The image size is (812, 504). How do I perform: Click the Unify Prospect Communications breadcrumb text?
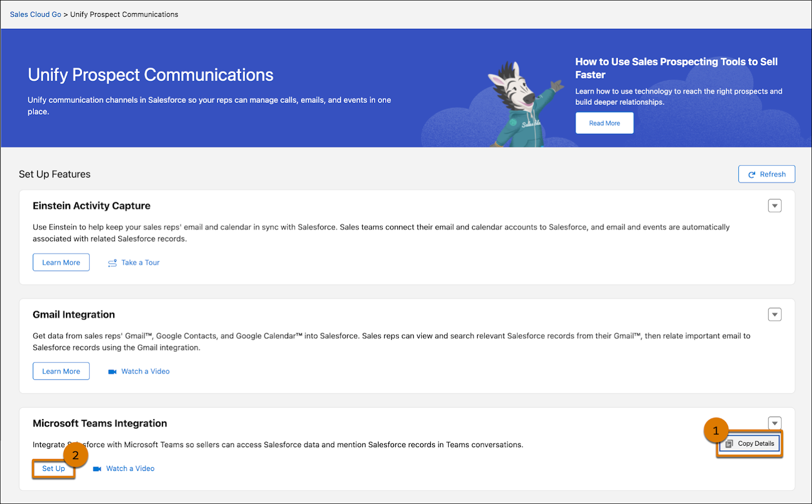124,14
